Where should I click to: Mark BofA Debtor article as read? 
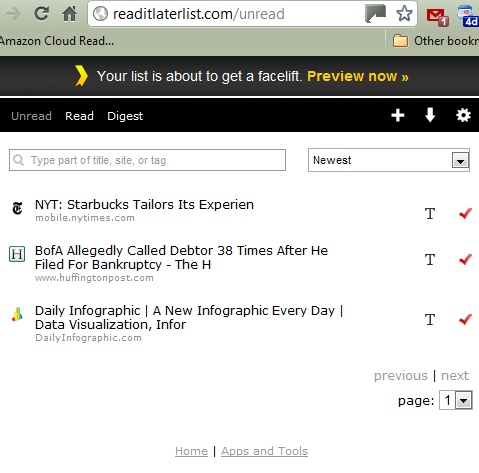(x=465, y=259)
